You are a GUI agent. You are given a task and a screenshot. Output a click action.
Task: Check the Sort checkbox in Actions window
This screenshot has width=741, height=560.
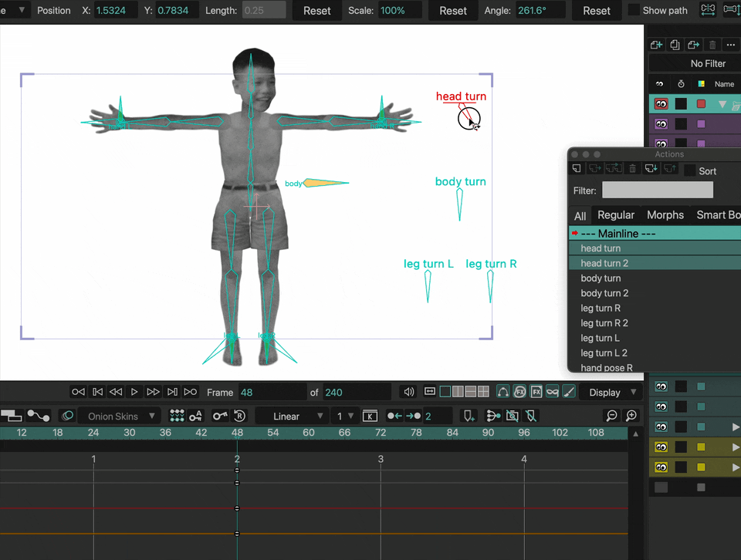tap(689, 170)
